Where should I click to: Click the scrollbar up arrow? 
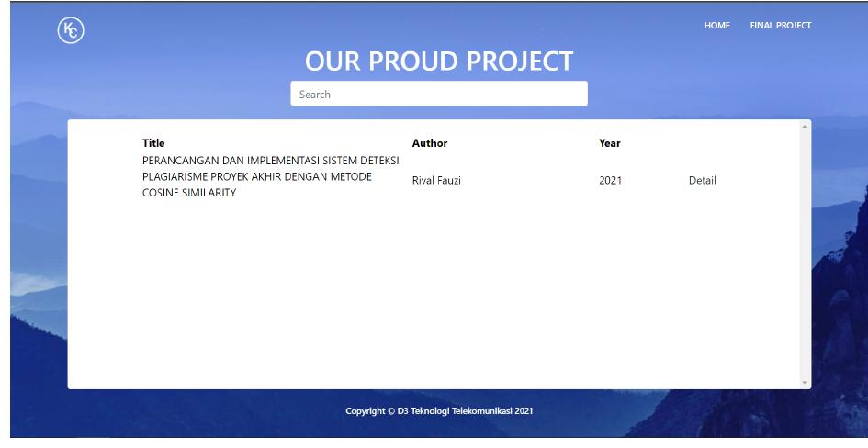[805, 127]
